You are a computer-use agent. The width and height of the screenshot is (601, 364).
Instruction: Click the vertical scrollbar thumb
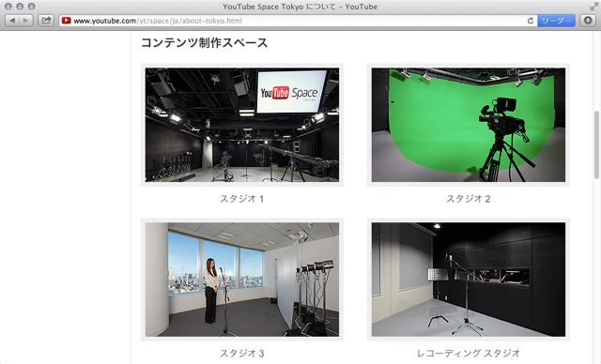pyautogui.click(x=596, y=144)
